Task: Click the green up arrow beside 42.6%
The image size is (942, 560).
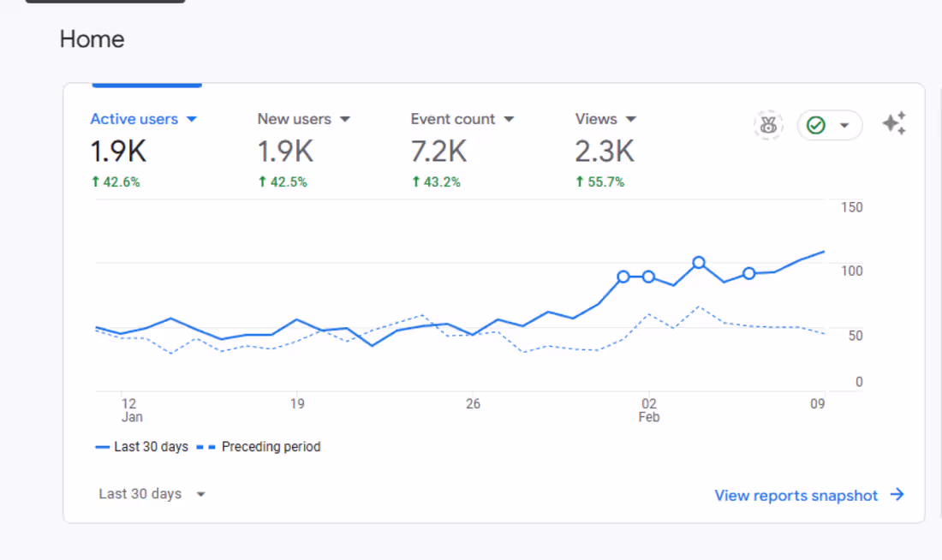Action: pyautogui.click(x=96, y=182)
